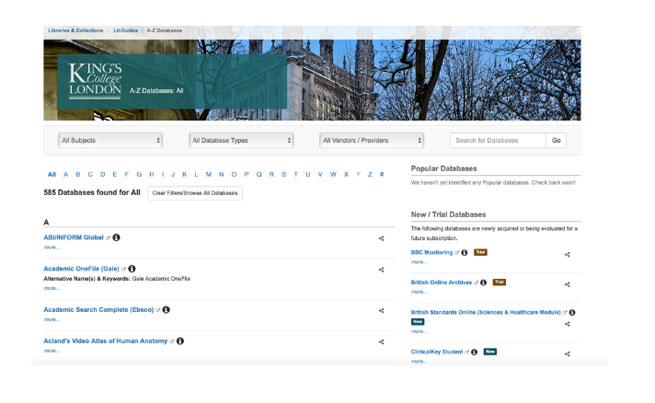Open the Academic OneFile (Gale) link
Viewport: 655px width, 403px height.
[81, 269]
